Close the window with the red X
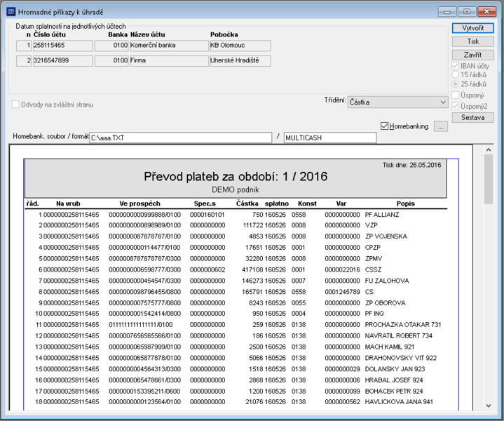The height and width of the screenshot is (421, 504). point(486,12)
